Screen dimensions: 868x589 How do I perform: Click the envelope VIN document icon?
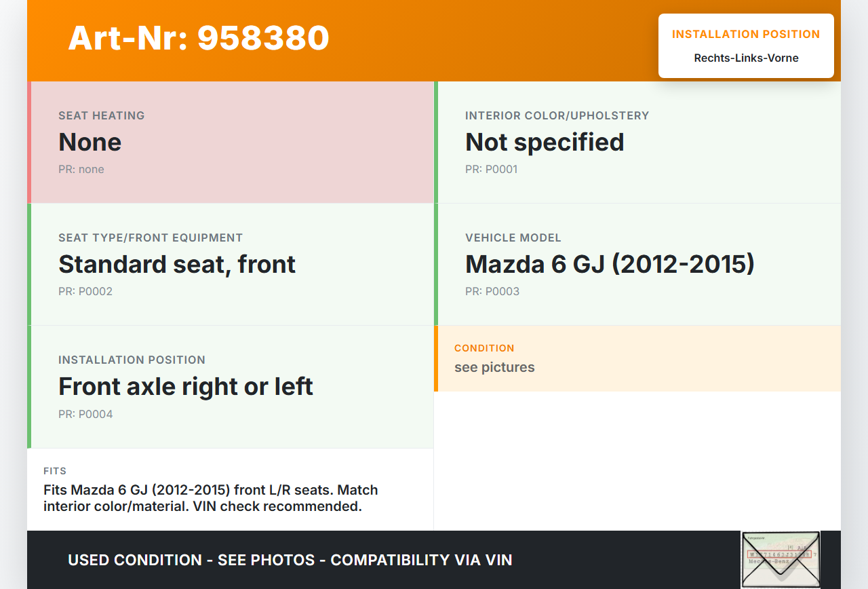click(x=780, y=559)
